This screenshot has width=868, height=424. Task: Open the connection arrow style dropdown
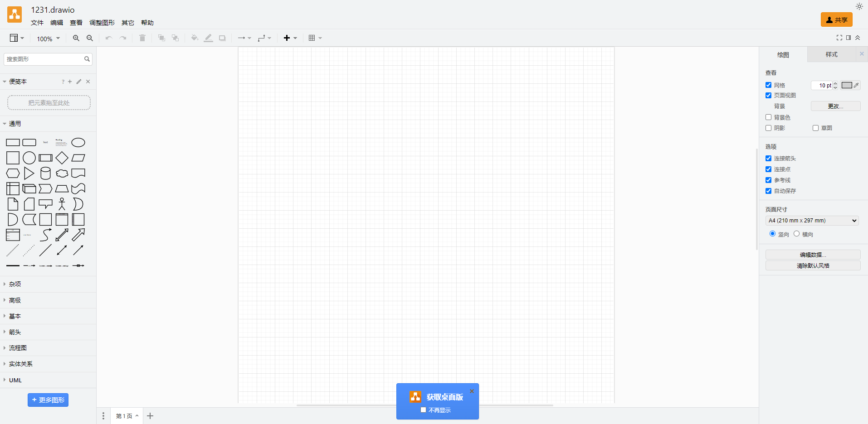click(244, 38)
